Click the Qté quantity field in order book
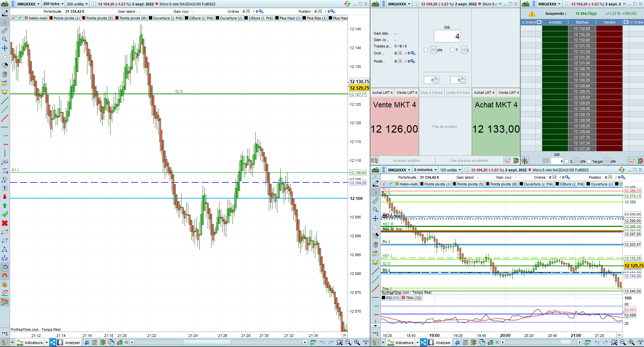The image size is (644, 347). coord(557,161)
